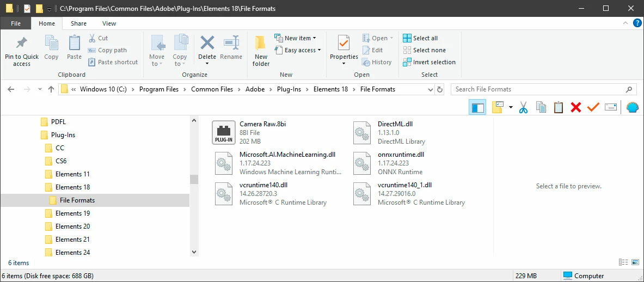This screenshot has width=644, height=282.
Task: Click the scissors cut icon
Action: coord(523,108)
